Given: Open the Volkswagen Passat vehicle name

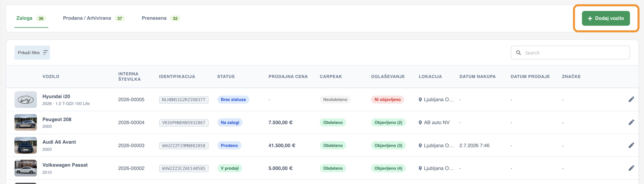Looking at the screenshot, I should point(65,165).
